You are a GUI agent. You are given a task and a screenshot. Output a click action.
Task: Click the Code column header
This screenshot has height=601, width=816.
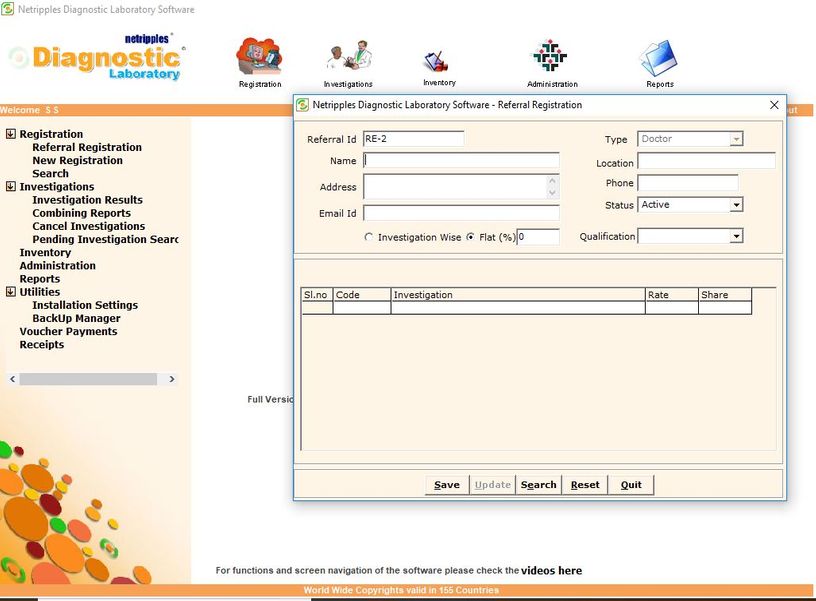click(x=362, y=295)
